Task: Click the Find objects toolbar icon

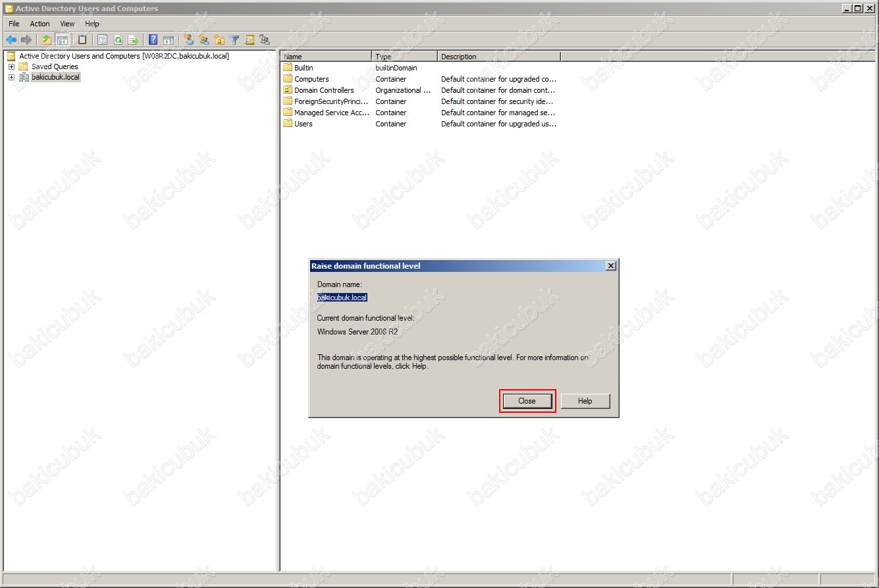Action: pyautogui.click(x=250, y=40)
